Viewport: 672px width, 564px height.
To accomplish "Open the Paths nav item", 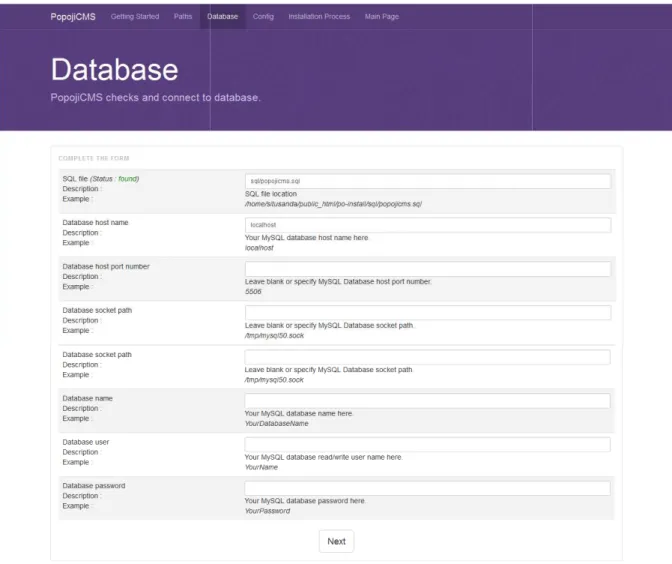I will 183,17.
